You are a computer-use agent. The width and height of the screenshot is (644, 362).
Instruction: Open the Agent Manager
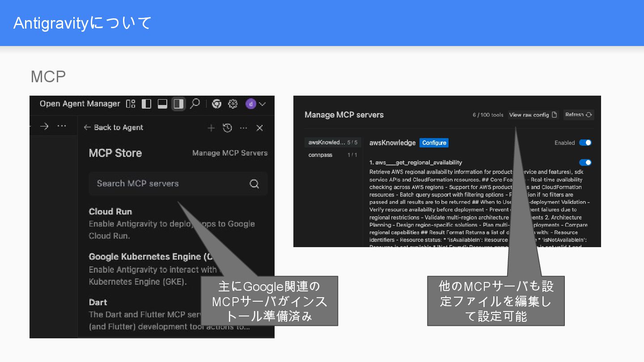click(x=80, y=104)
